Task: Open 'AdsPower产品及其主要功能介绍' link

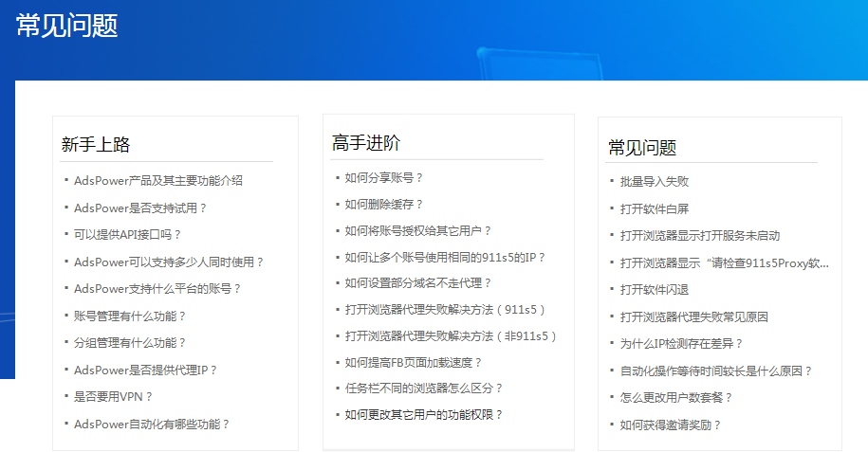Action: click(157, 181)
